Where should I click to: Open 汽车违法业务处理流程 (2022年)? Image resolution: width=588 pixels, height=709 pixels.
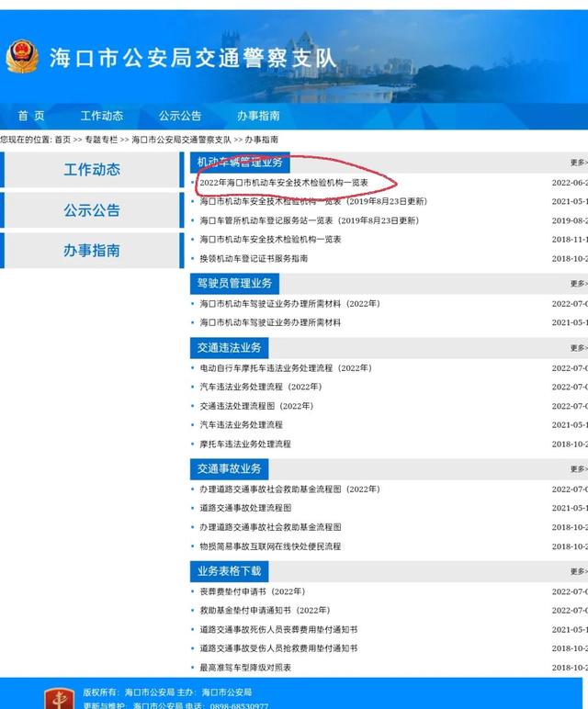point(261,387)
